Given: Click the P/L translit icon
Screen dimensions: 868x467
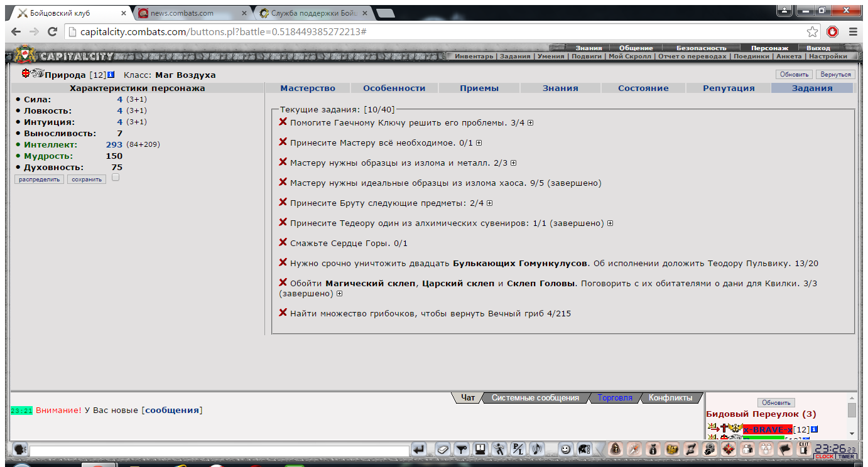Looking at the screenshot, I should coord(518,449).
